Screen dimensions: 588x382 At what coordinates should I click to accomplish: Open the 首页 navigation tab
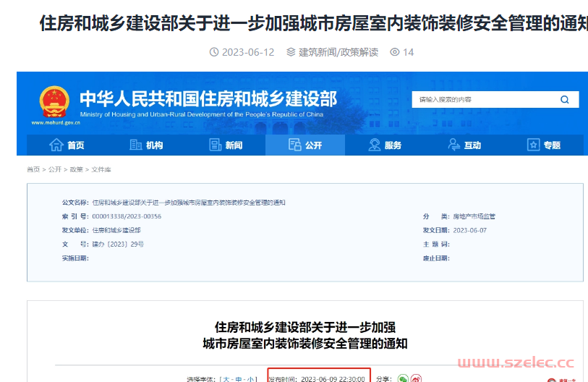[67, 145]
